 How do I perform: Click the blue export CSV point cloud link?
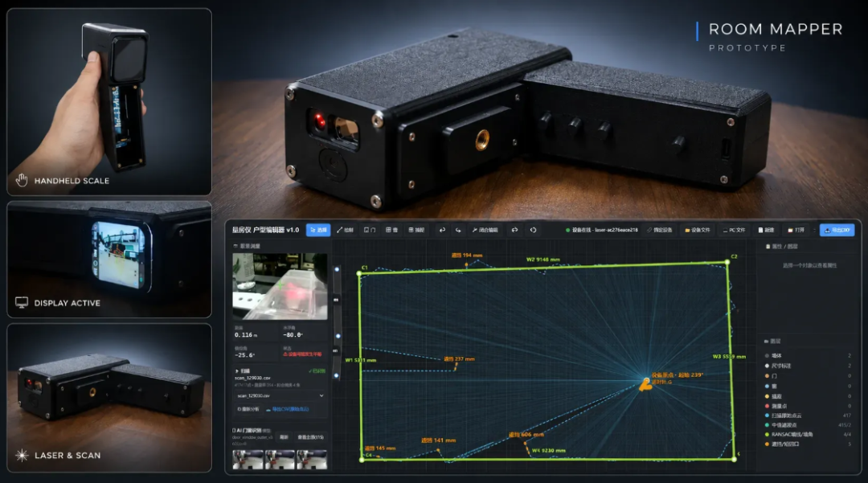(x=287, y=409)
